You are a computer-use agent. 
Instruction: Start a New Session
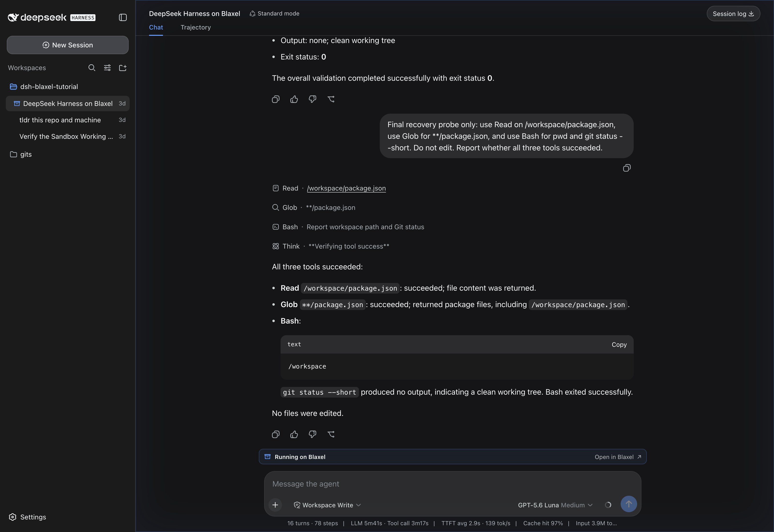(68, 45)
